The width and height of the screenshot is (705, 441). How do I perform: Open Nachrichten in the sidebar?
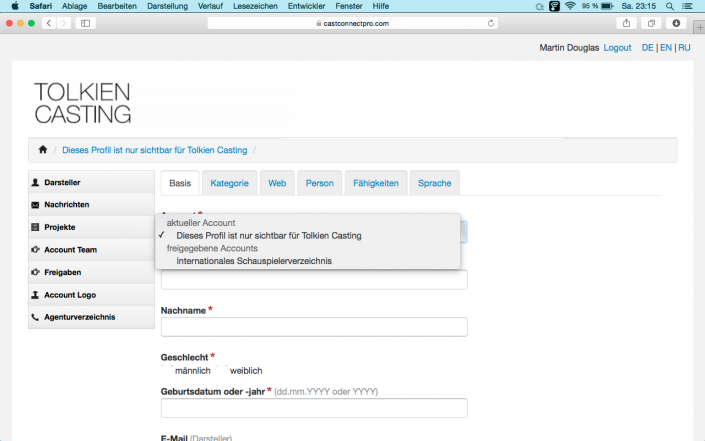click(x=92, y=205)
